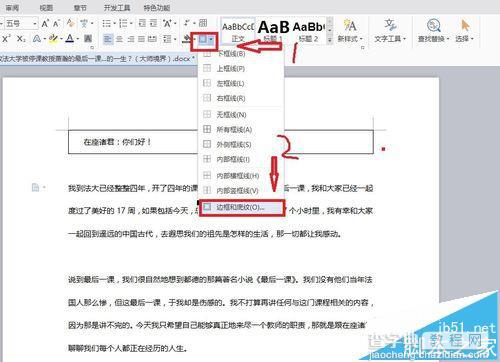Click the decrease indent icon

point(142,23)
